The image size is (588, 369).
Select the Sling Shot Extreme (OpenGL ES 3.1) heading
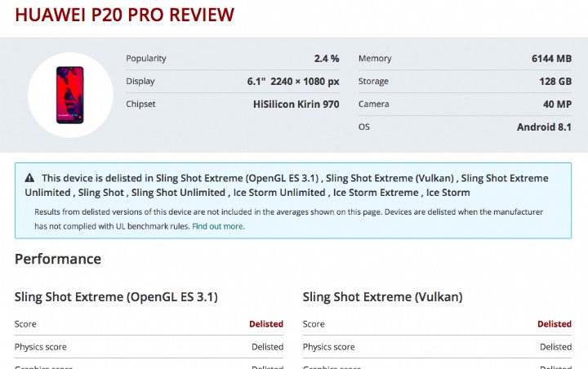[116, 297]
